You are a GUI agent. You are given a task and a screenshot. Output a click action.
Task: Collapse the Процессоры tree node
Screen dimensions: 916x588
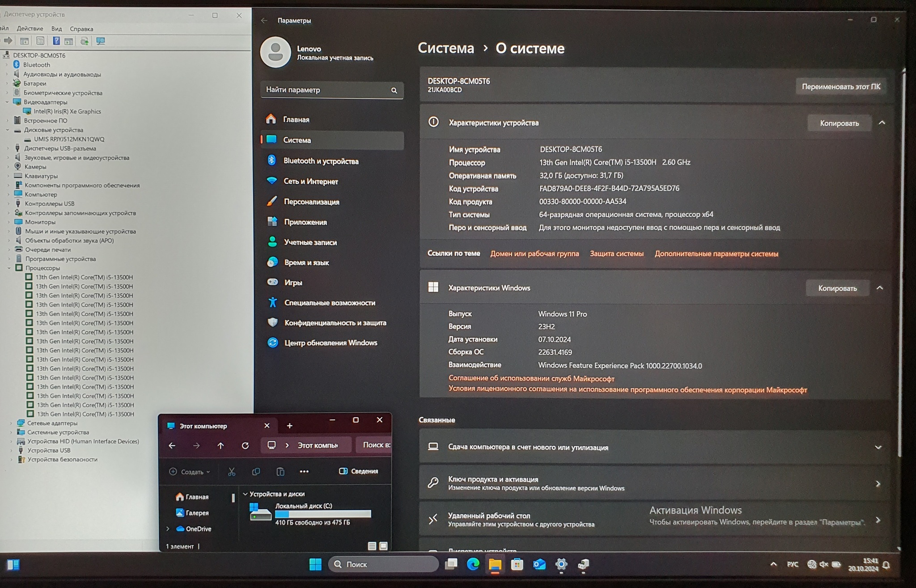point(9,268)
